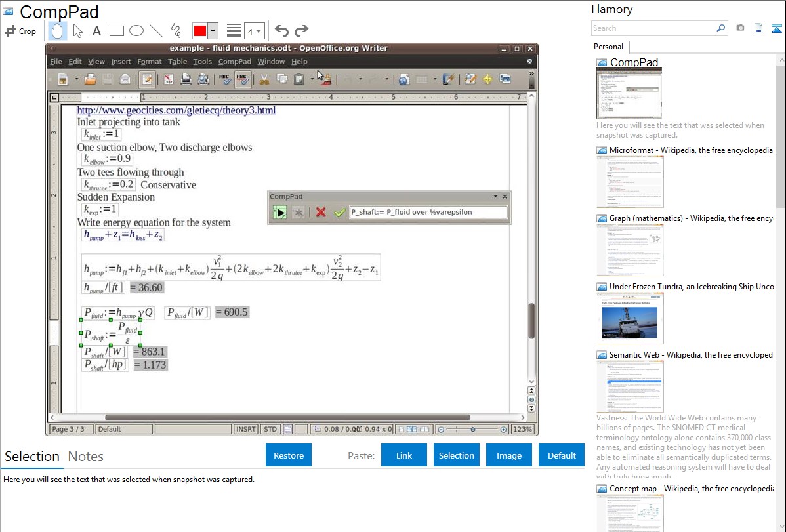Click the red X cancel in CompPad
The height and width of the screenshot is (532, 786).
(321, 212)
